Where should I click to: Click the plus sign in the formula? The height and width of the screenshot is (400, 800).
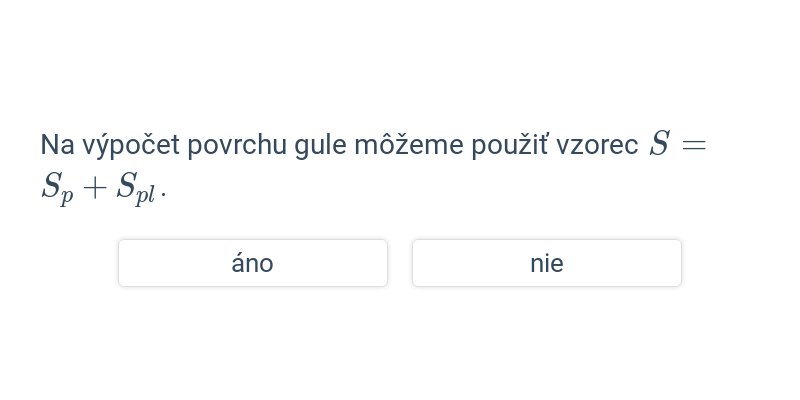pyautogui.click(x=95, y=189)
